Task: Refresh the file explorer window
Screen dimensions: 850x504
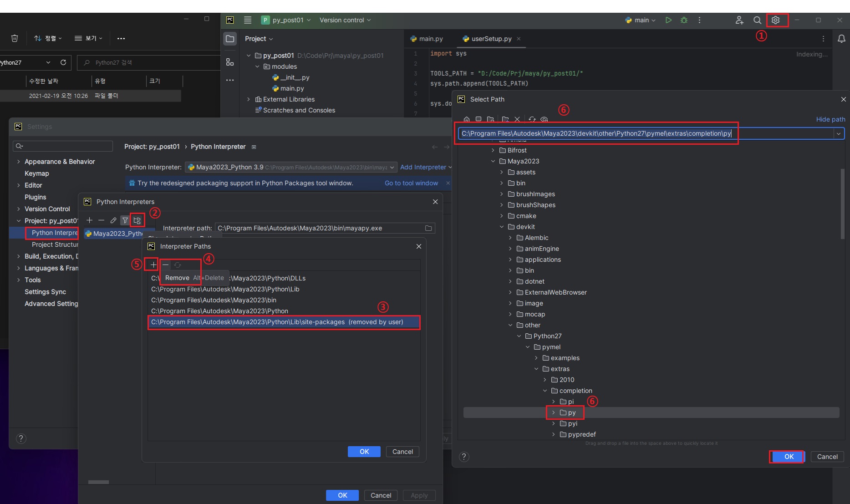Action: click(x=63, y=62)
